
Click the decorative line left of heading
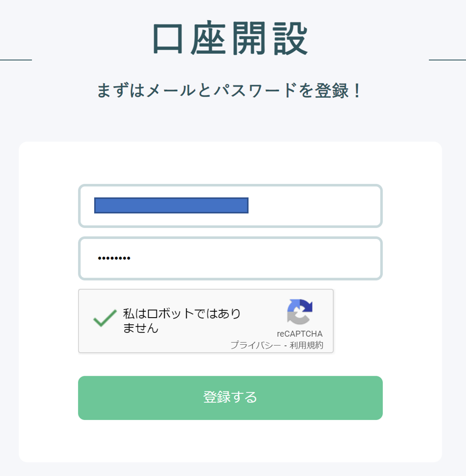[x=16, y=60]
